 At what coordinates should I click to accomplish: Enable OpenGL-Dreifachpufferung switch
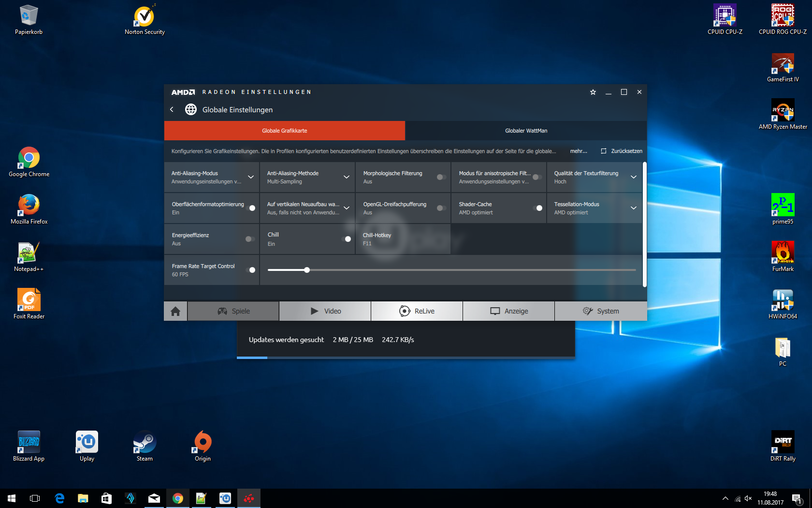coord(441,208)
